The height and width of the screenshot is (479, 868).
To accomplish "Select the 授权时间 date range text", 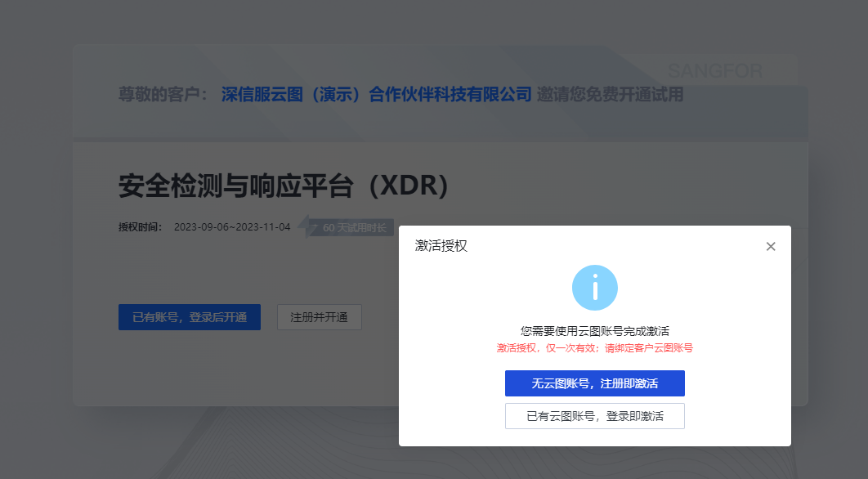I will pos(231,227).
